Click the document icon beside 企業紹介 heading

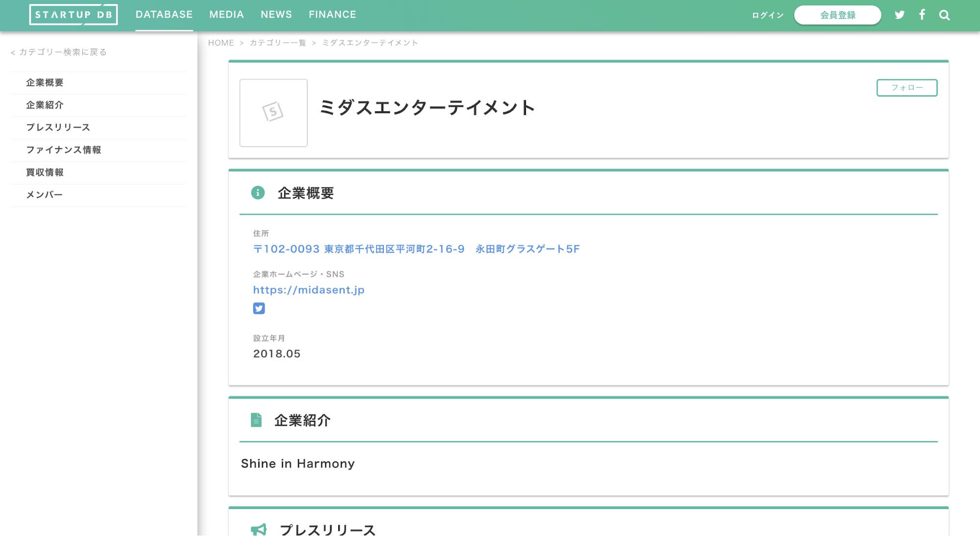coord(255,420)
